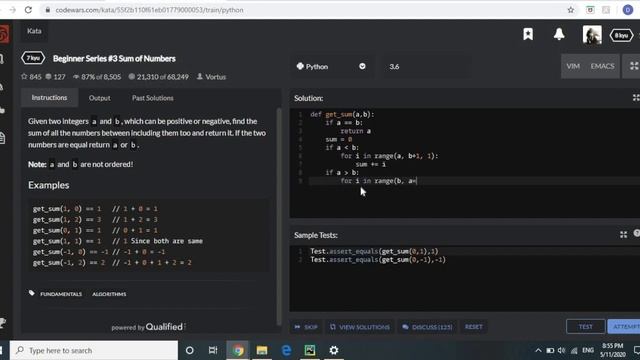The height and width of the screenshot is (360, 640).
Task: Click Chrome taskbar icon
Action: [238, 350]
